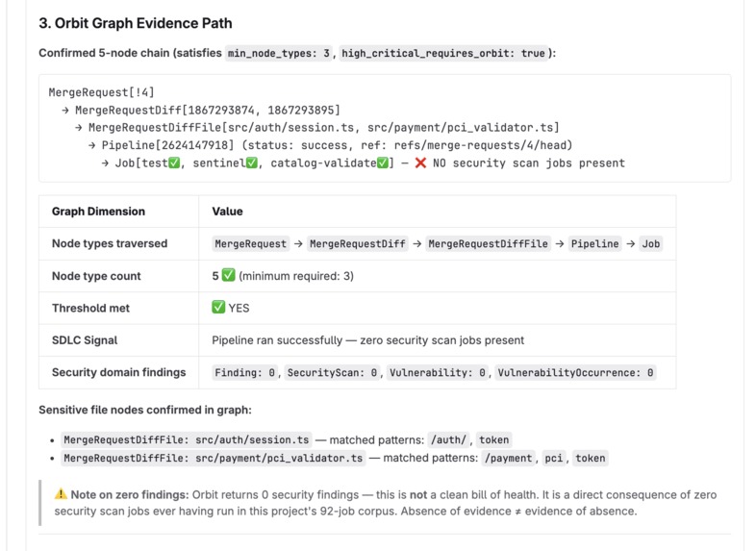Click 'Absence of evidence ≠ evidence of absence' sentence
This screenshot has width=756, height=551.
coord(518,511)
